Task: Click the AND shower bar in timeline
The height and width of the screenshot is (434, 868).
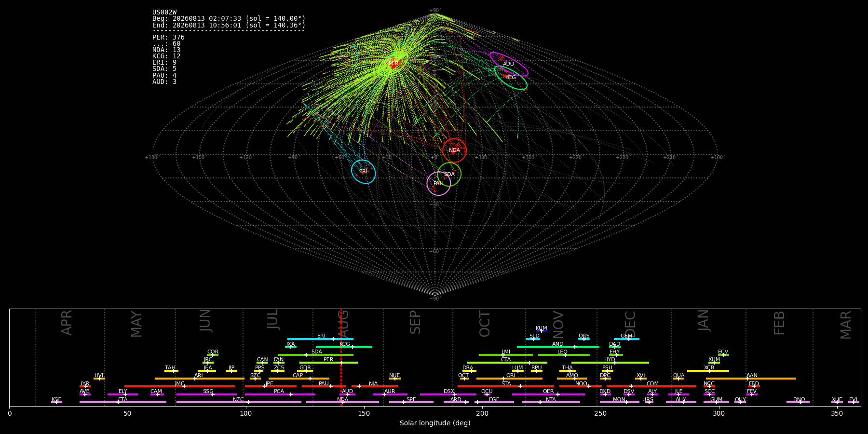Action: click(558, 347)
